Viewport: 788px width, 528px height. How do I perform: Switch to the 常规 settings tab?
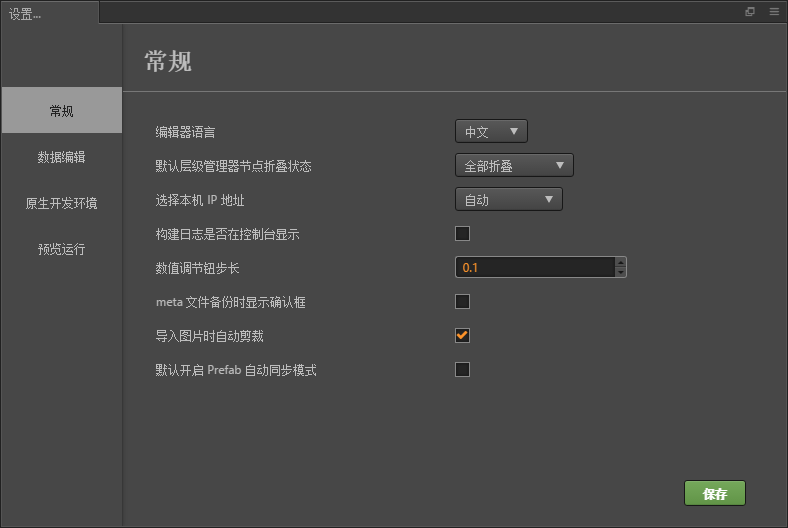point(61,111)
